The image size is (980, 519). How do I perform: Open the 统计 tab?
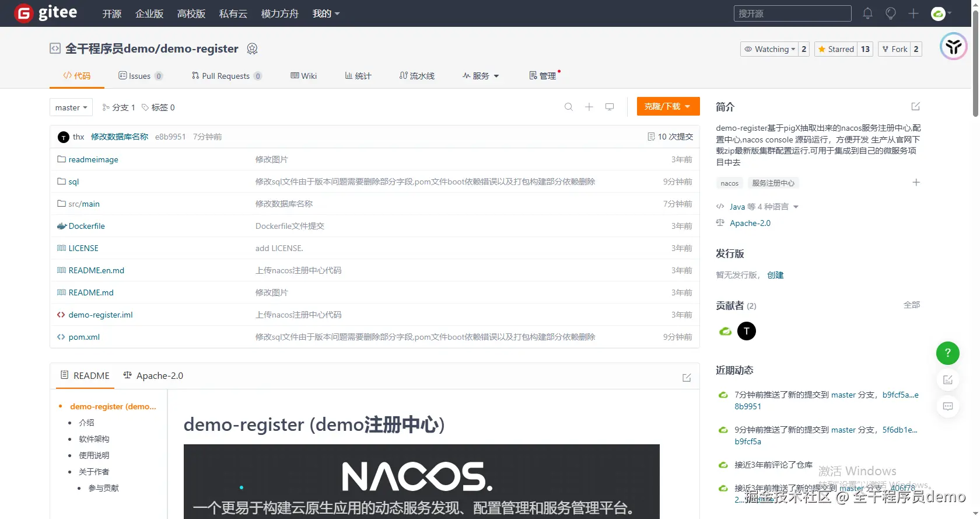tap(358, 76)
